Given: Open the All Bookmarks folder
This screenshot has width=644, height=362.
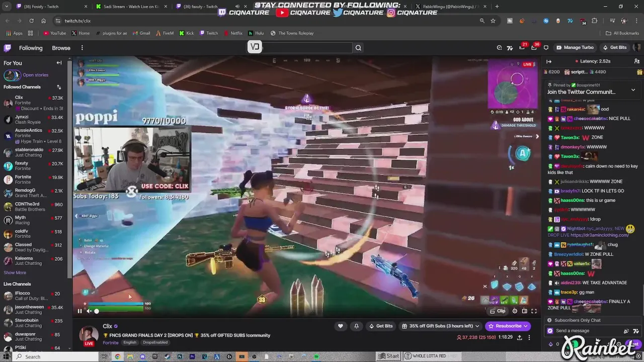Looking at the screenshot, I should [622, 33].
